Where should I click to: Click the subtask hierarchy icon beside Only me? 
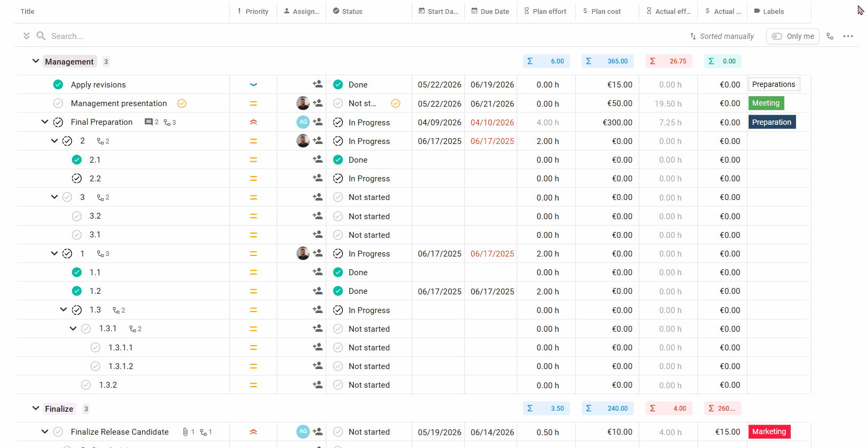click(830, 36)
